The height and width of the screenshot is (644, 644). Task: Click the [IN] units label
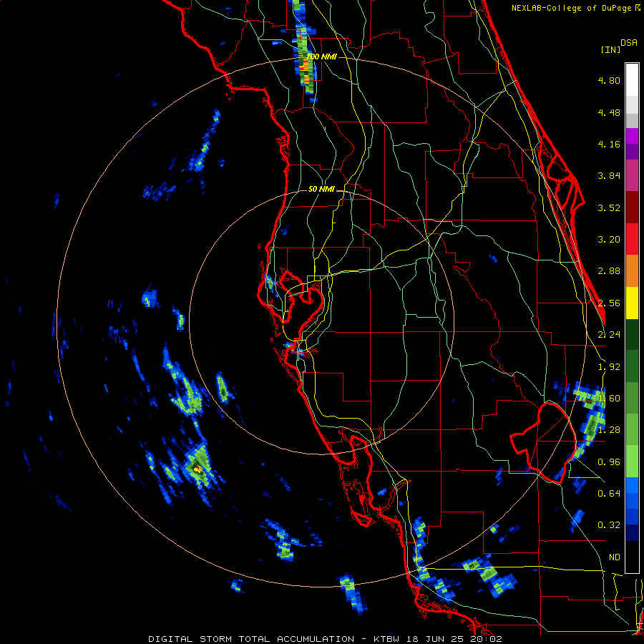coord(610,49)
